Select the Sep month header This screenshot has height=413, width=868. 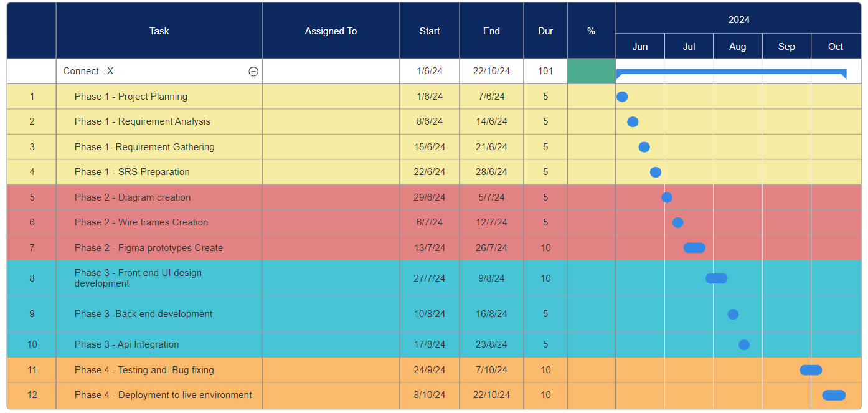pyautogui.click(x=786, y=47)
